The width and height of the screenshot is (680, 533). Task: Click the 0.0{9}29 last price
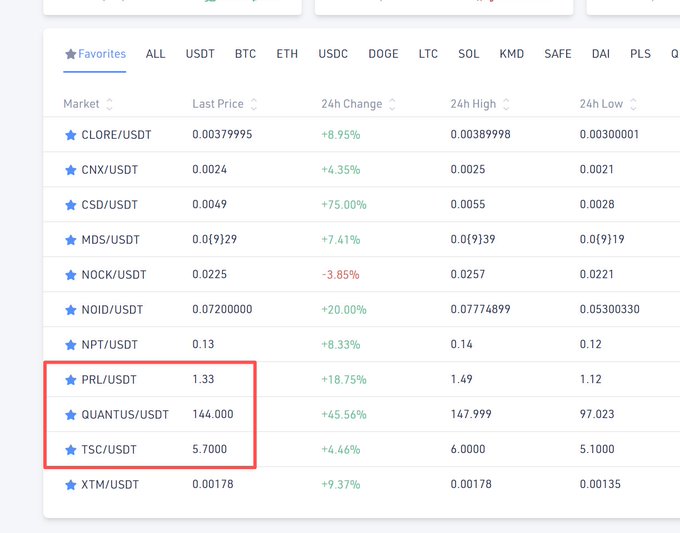tap(215, 239)
